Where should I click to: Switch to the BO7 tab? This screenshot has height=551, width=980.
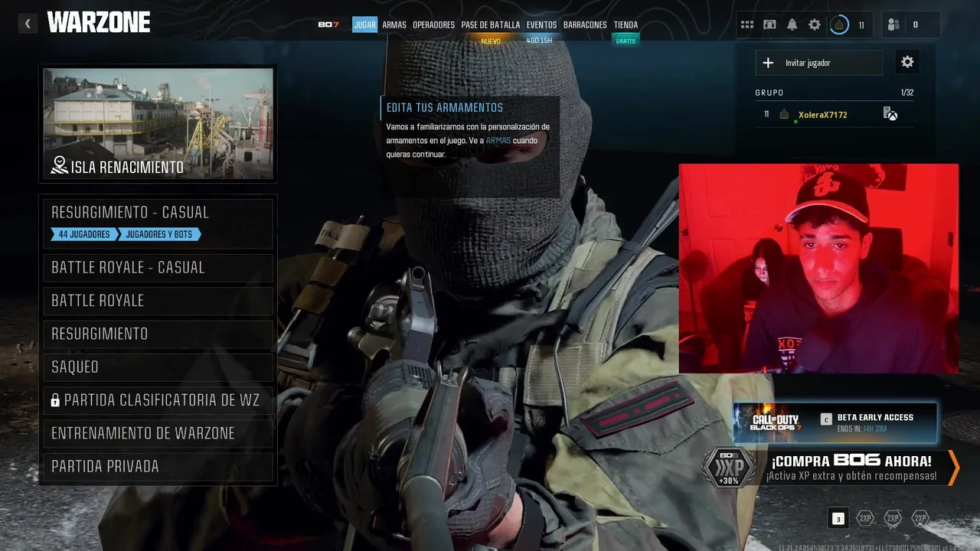click(328, 24)
